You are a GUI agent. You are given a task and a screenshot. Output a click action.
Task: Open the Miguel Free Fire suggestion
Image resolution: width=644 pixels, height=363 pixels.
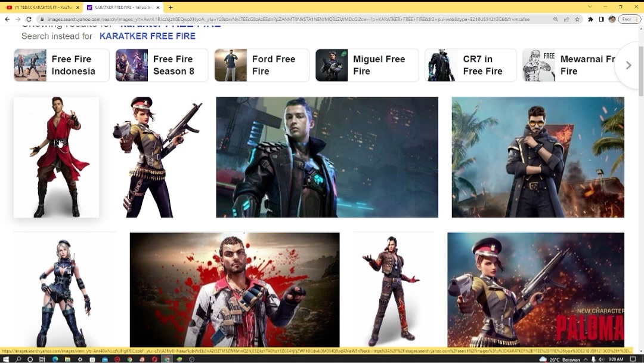(x=367, y=65)
